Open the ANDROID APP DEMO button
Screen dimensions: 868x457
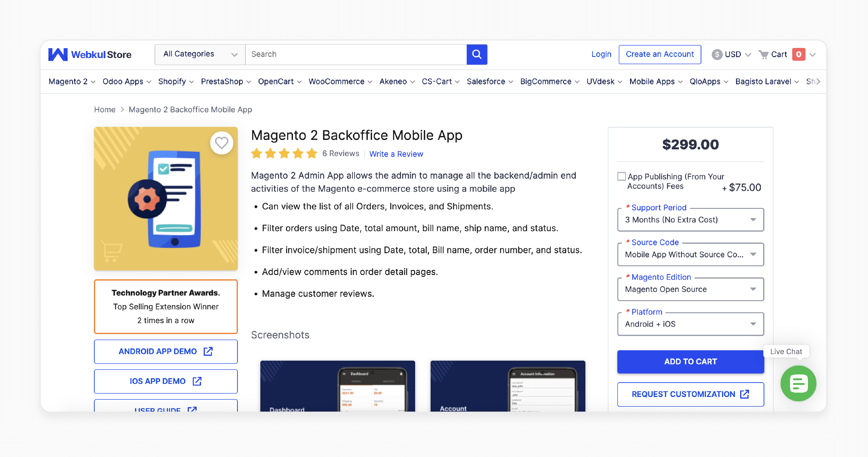166,351
